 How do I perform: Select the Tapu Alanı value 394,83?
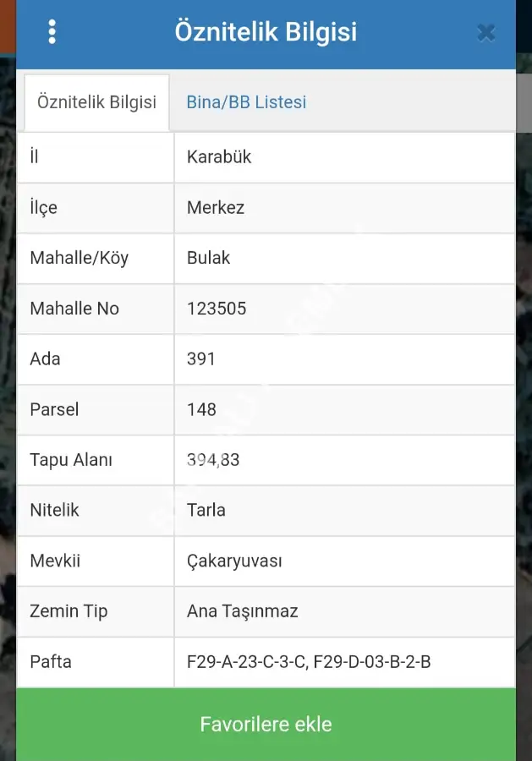click(213, 460)
